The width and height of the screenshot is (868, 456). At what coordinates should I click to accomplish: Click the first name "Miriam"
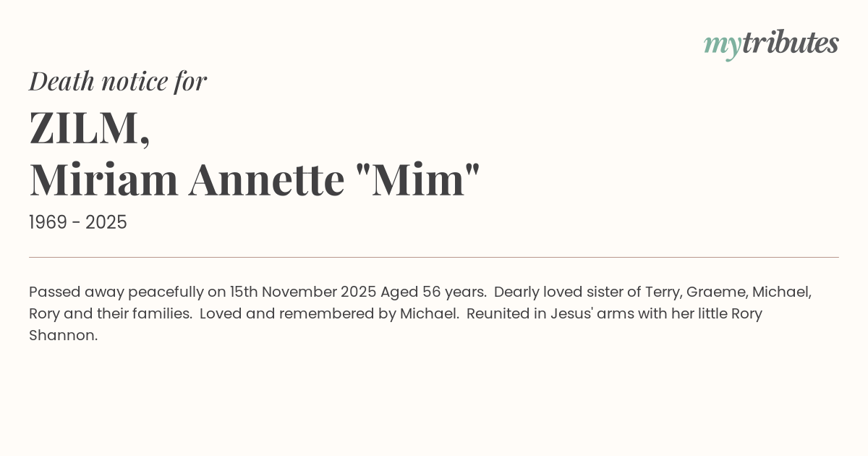pyautogui.click(x=103, y=180)
